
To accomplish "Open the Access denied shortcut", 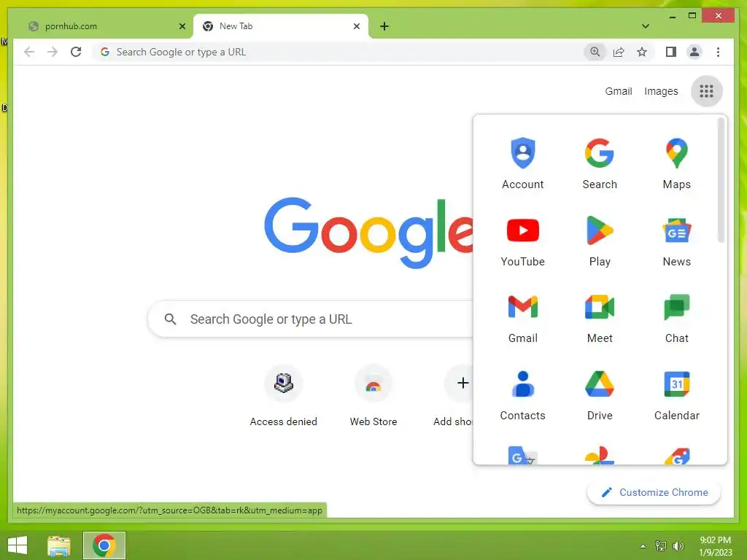I will coord(284,395).
